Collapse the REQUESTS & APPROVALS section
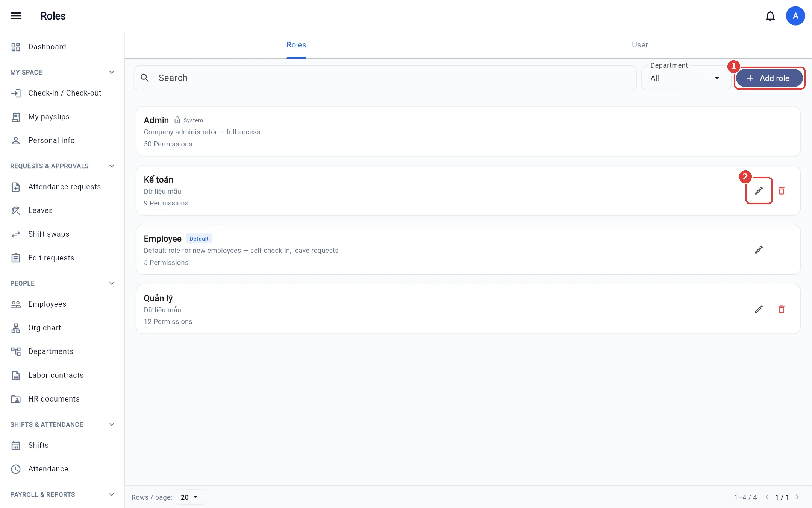Viewport: 812px width, 508px height. click(112, 166)
